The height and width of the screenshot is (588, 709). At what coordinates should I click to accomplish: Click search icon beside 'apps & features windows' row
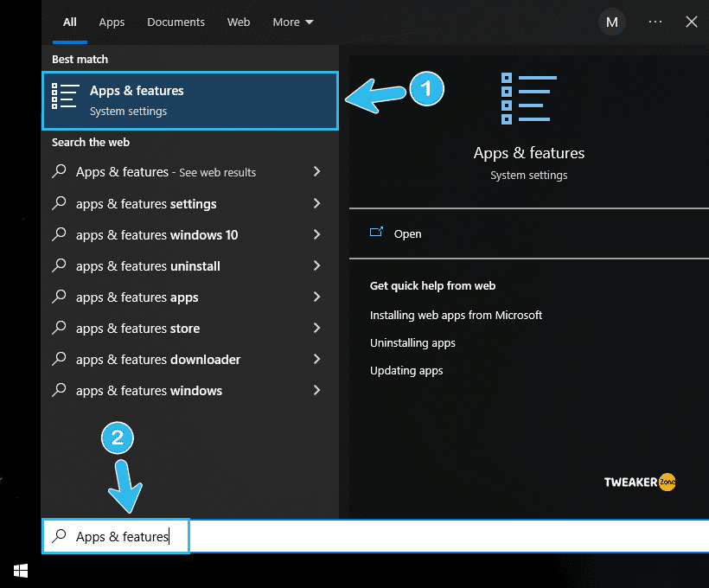pos(60,390)
